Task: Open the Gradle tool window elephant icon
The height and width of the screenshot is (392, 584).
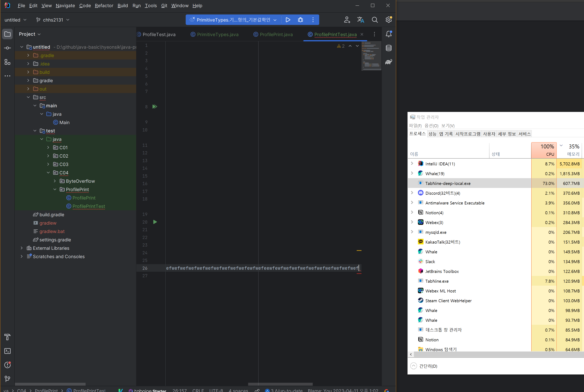Action: (x=388, y=62)
